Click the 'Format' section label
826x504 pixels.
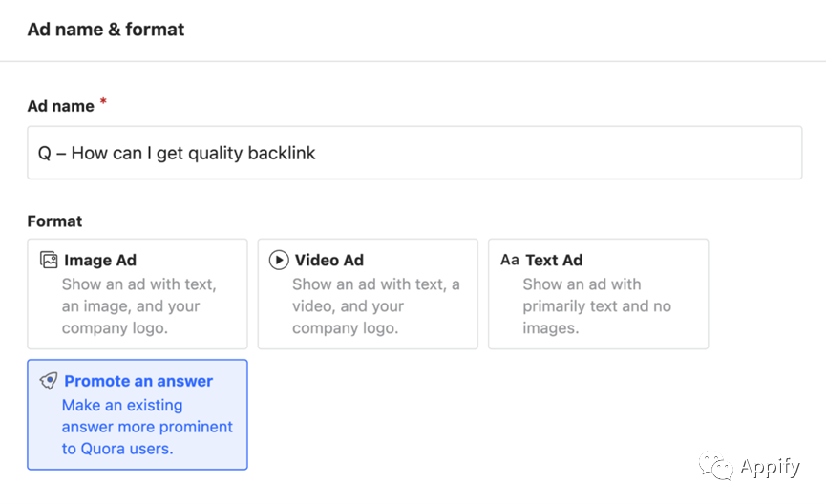click(54, 221)
